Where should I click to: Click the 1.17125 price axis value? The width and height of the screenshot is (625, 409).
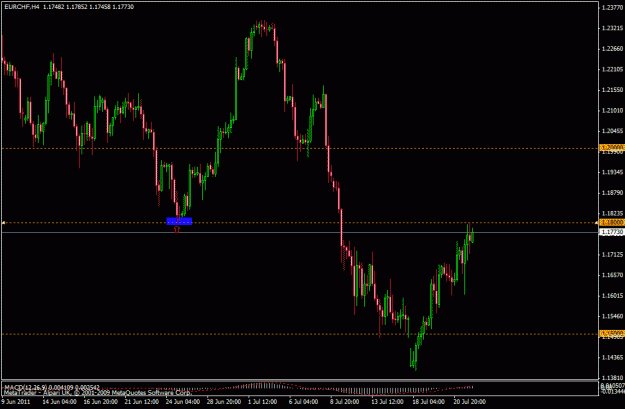point(613,254)
